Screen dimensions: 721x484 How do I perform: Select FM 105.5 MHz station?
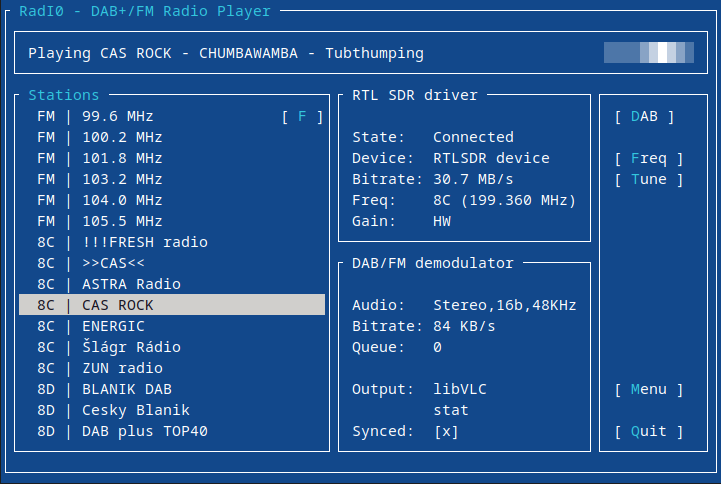pyautogui.click(x=172, y=222)
